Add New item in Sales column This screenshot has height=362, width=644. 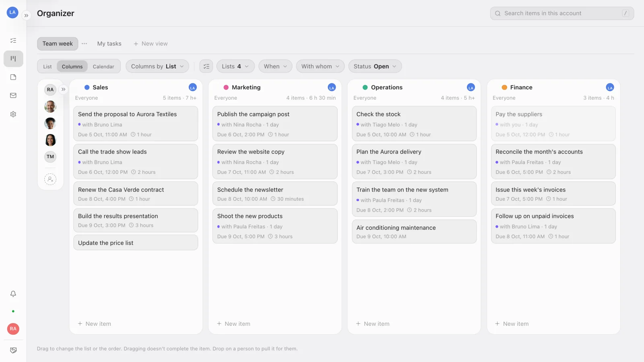tap(95, 324)
